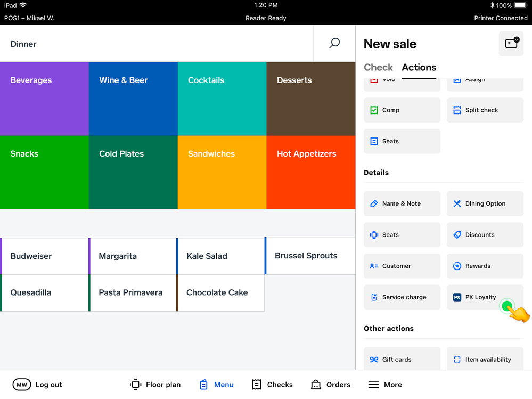The height and width of the screenshot is (399, 532).
Task: Log out user MW
Action: (37, 385)
